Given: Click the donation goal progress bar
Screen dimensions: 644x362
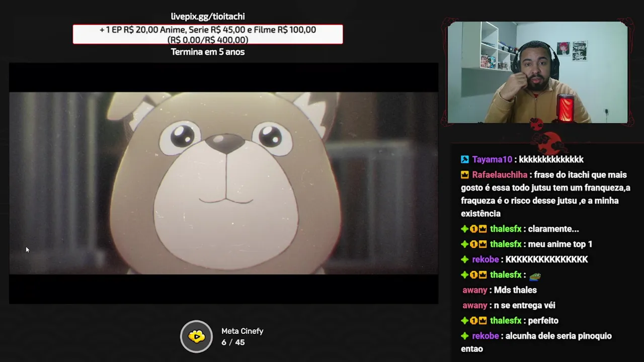Looking at the screenshot, I should pos(208,34).
